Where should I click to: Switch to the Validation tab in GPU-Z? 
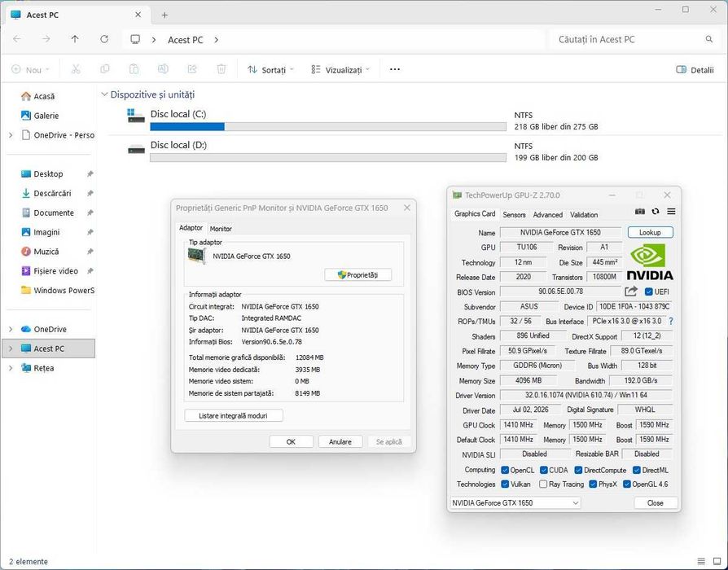coord(584,214)
